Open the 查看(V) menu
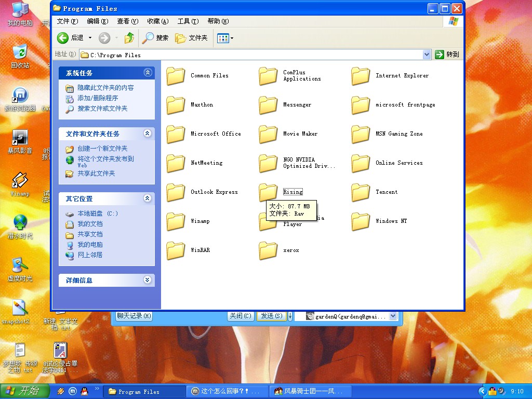 pos(128,21)
